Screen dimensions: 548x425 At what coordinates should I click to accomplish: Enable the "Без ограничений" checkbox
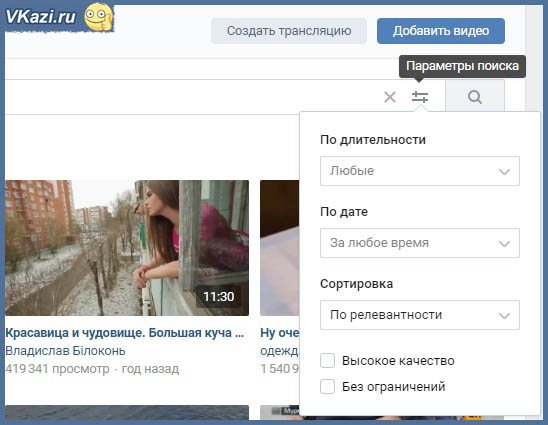tap(327, 387)
